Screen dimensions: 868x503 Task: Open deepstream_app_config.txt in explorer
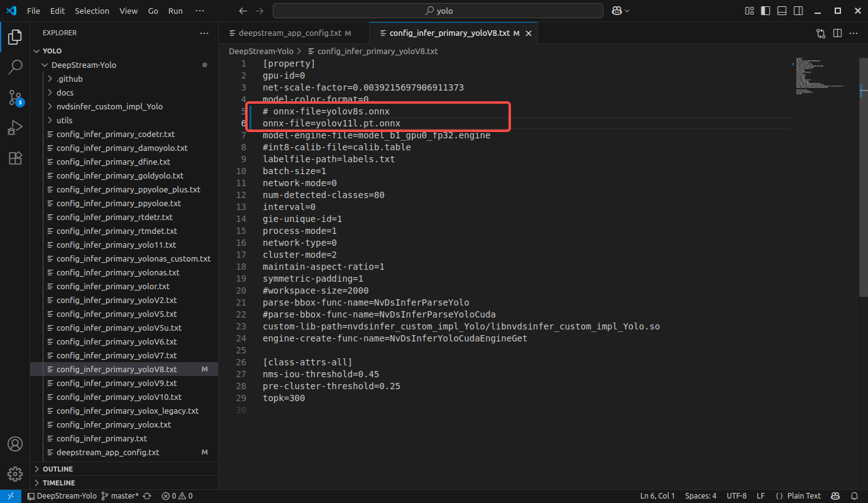(x=108, y=452)
